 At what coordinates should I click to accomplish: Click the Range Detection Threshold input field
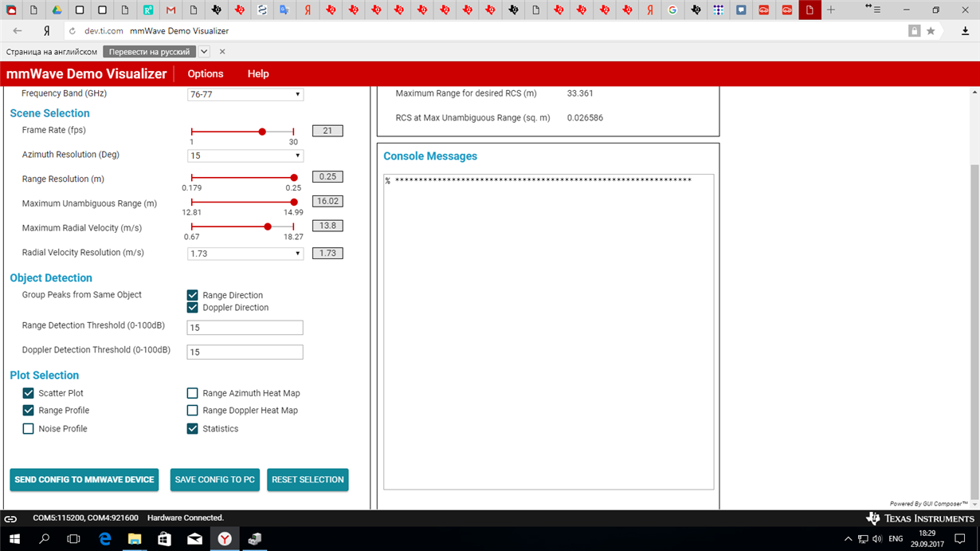pyautogui.click(x=245, y=328)
